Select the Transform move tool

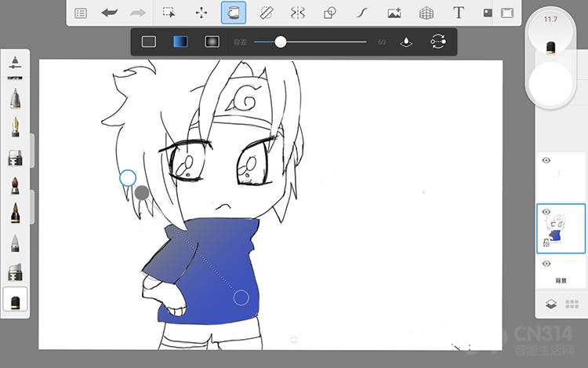pyautogui.click(x=201, y=13)
